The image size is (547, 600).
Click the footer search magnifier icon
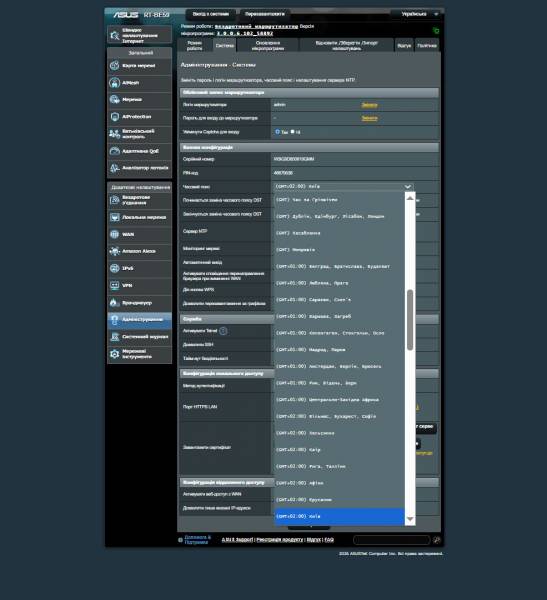point(436,540)
